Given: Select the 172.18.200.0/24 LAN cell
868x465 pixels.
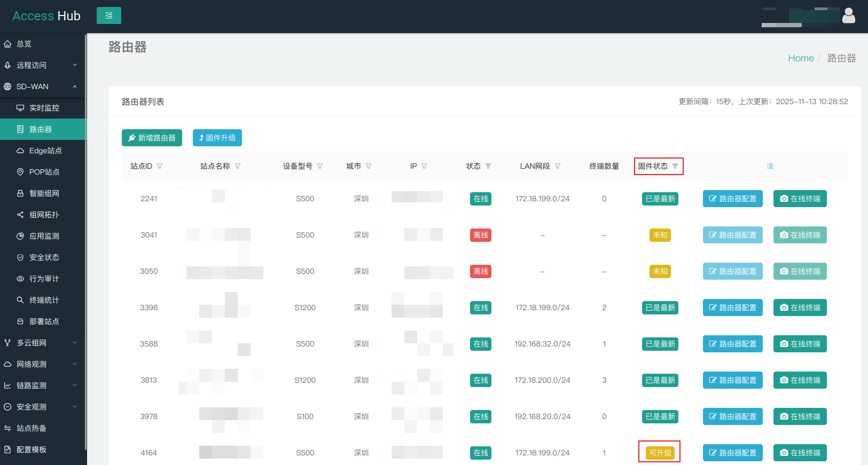Looking at the screenshot, I should point(542,380).
